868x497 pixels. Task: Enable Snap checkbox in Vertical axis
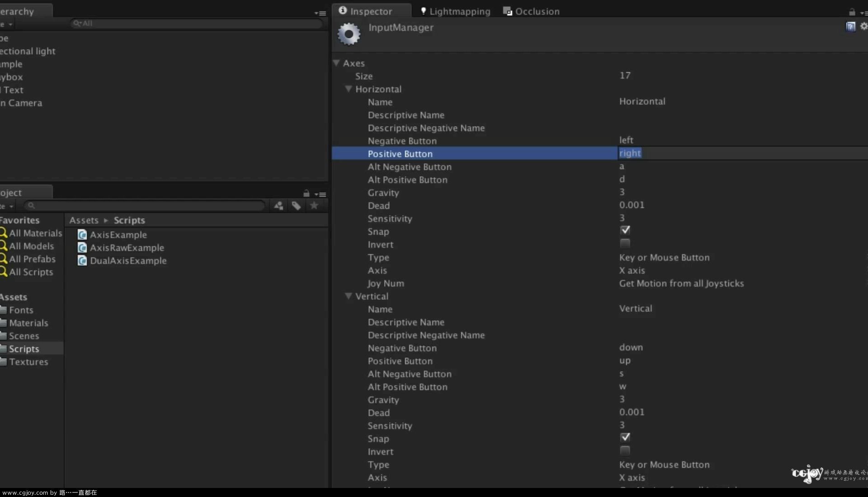[625, 437]
